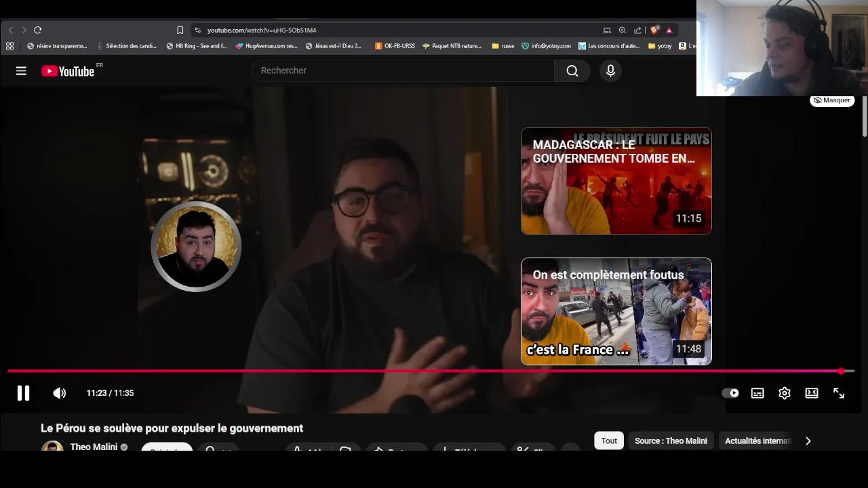Open the OK-FB-URSS bookmark

point(395,46)
